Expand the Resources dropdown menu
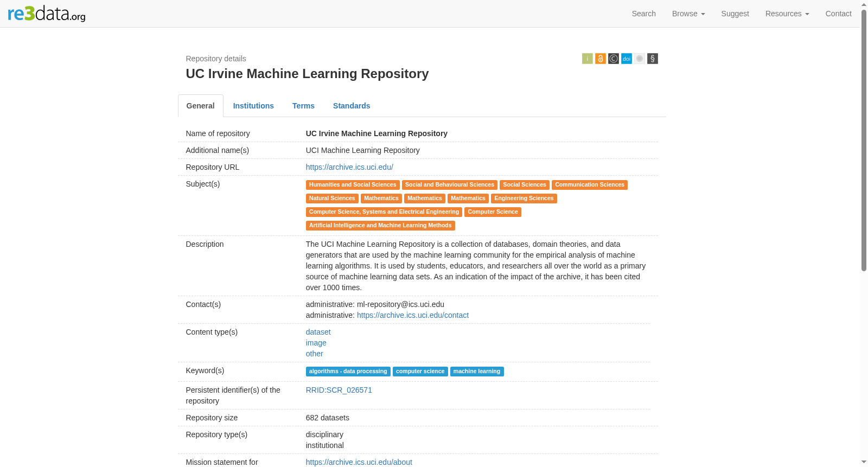Image resolution: width=868 pixels, height=467 pixels. [787, 14]
